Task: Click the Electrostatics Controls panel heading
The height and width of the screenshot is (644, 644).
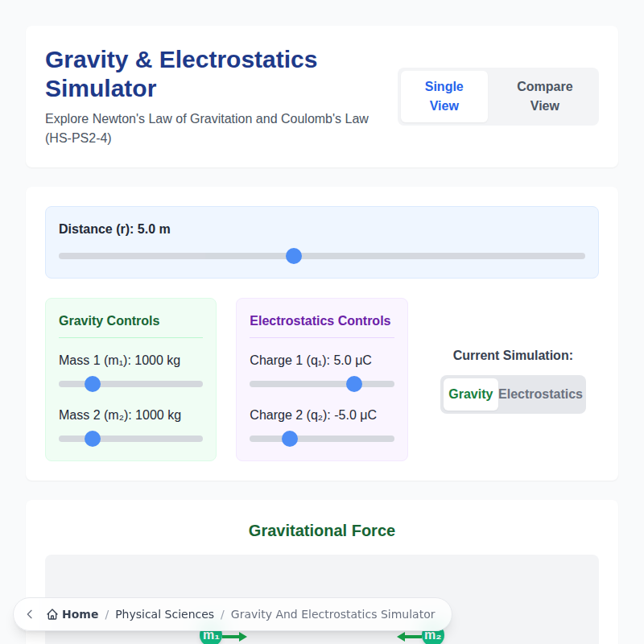Action: click(320, 320)
